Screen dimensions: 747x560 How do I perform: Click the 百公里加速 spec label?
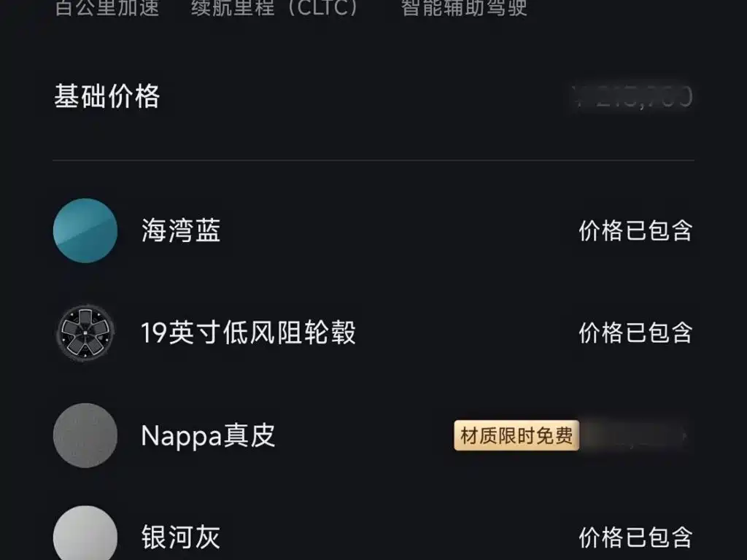[107, 8]
